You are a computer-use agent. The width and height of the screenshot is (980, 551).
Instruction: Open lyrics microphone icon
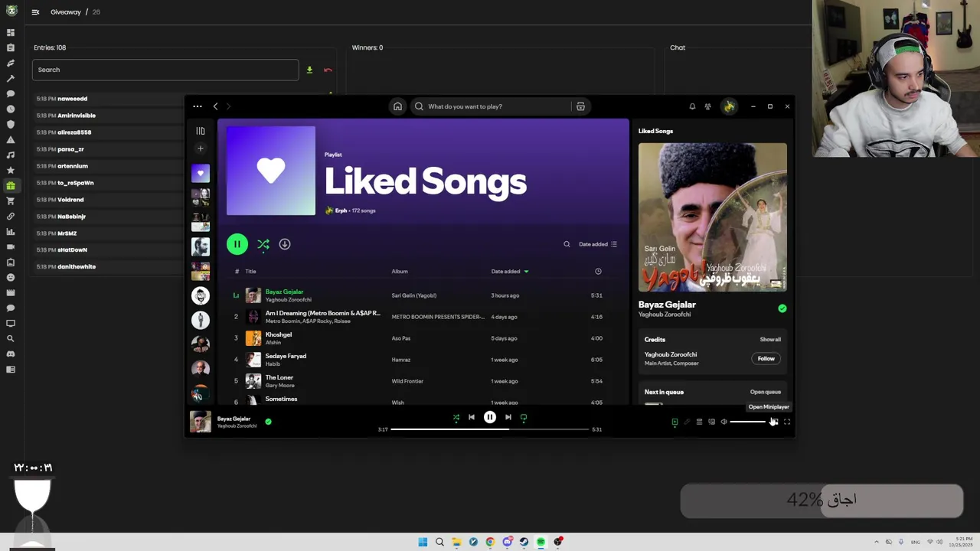pyautogui.click(x=687, y=422)
